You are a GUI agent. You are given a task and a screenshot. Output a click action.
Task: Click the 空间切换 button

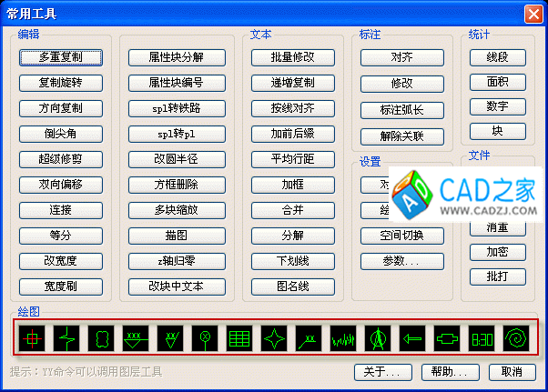click(401, 236)
